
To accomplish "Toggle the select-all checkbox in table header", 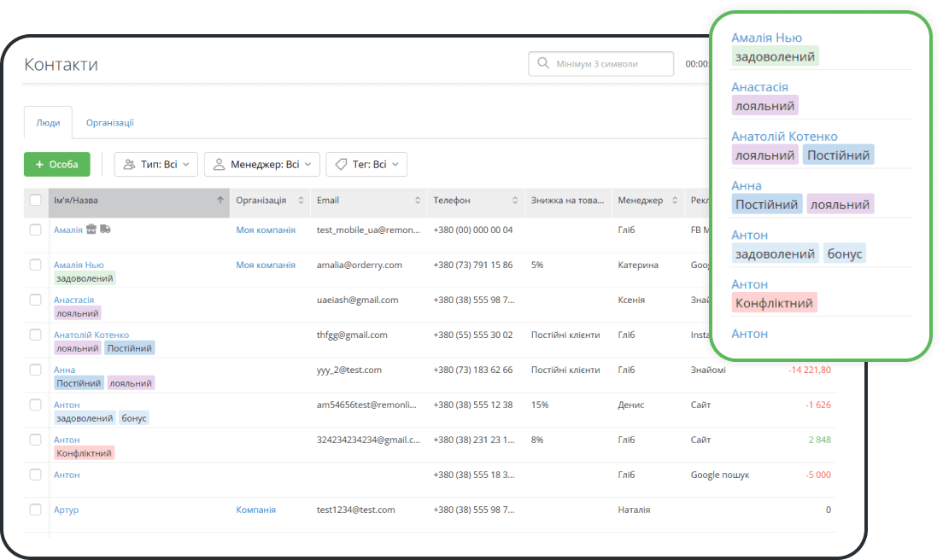I will (x=35, y=201).
